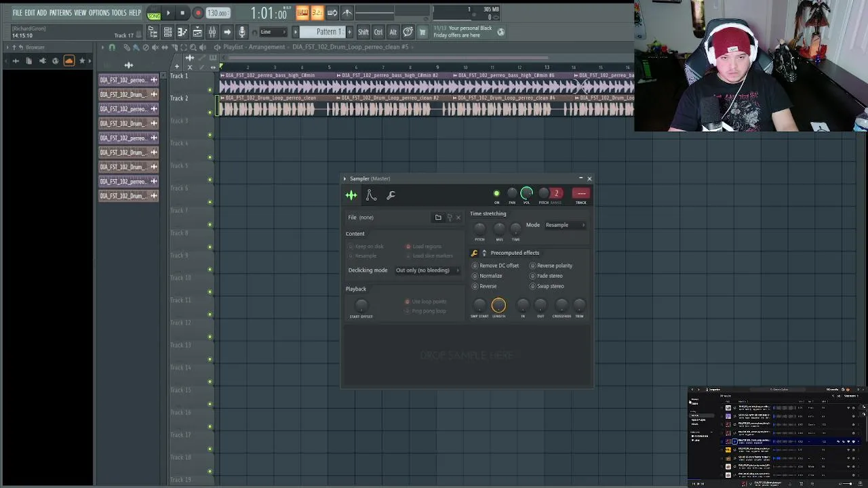Click the red TRACK button in Sampler
Viewport: 868px width, 488px height.
pos(581,194)
